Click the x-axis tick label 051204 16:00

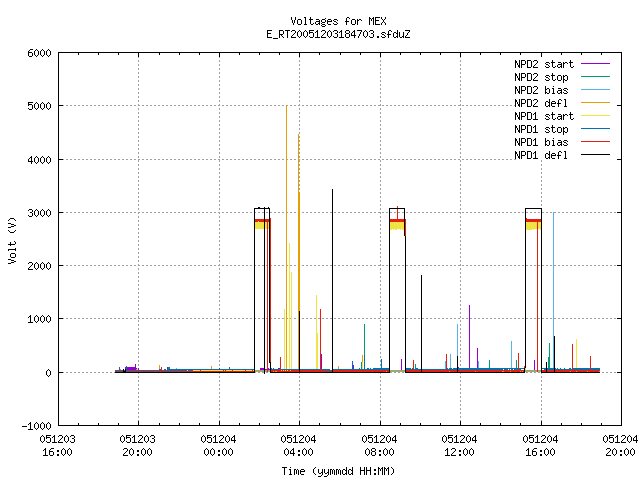tap(540, 446)
